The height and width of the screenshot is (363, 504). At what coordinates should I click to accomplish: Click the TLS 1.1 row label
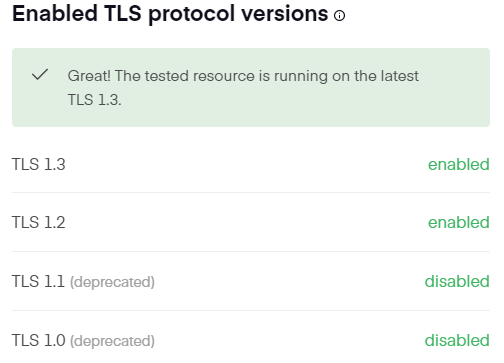(38, 281)
